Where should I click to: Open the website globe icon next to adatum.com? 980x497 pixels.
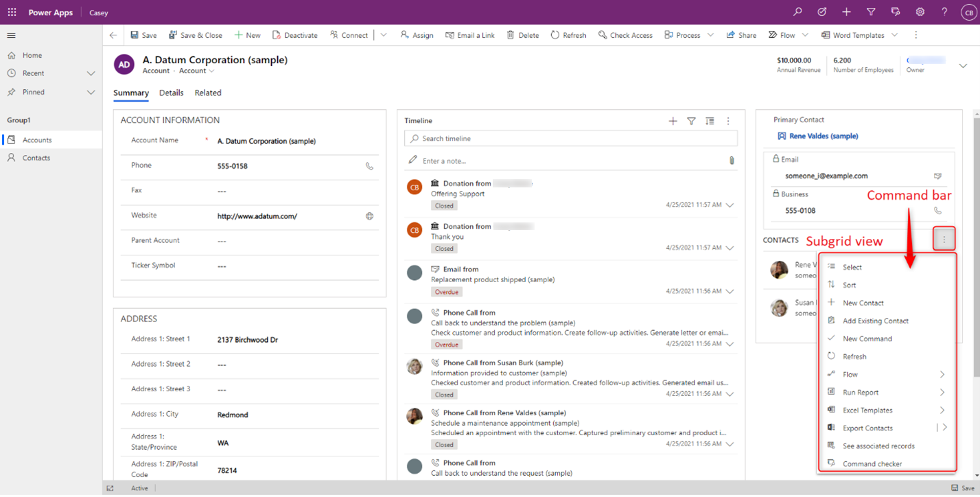[x=369, y=216]
